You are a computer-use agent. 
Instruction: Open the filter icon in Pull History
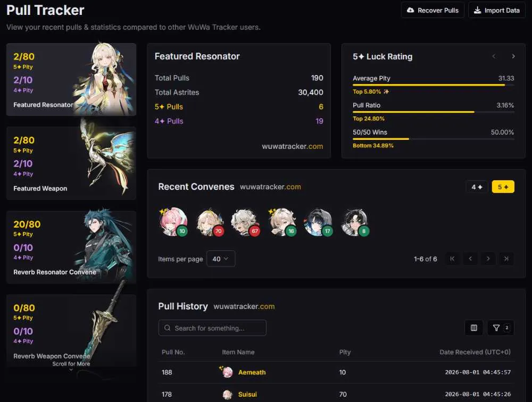pos(501,328)
